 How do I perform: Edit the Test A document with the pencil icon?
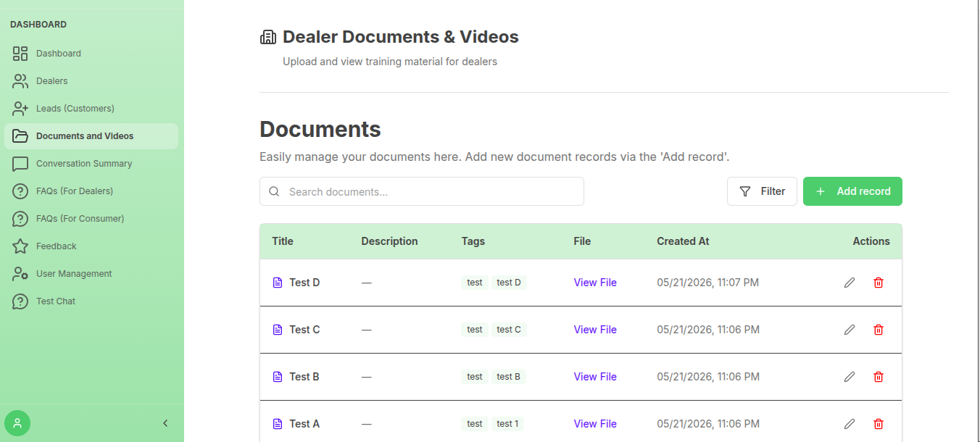[850, 424]
